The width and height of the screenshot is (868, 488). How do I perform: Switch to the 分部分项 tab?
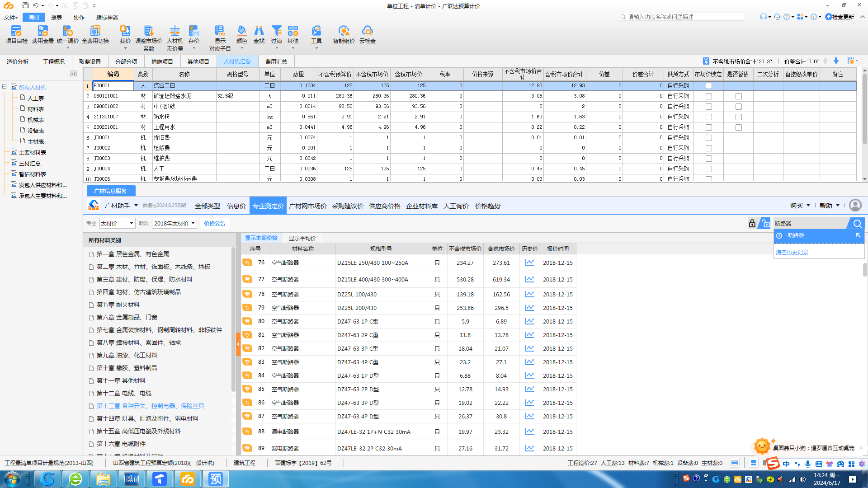(x=126, y=61)
